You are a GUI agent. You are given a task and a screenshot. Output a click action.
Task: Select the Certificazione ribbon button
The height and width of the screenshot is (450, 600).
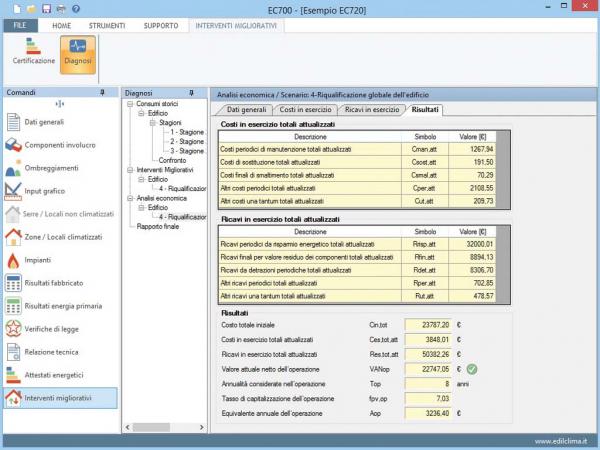(34, 52)
